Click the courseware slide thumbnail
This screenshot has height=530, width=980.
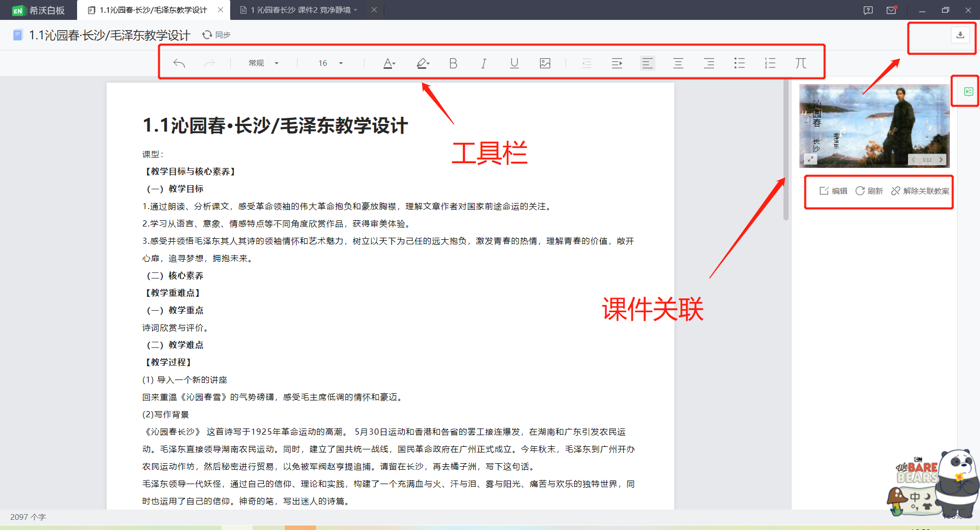874,126
